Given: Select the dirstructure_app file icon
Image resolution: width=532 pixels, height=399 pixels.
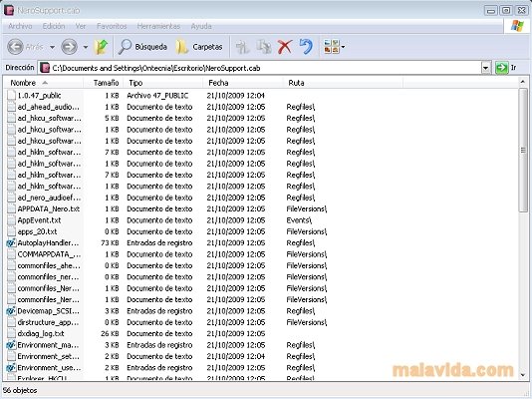Looking at the screenshot, I should [x=11, y=322].
